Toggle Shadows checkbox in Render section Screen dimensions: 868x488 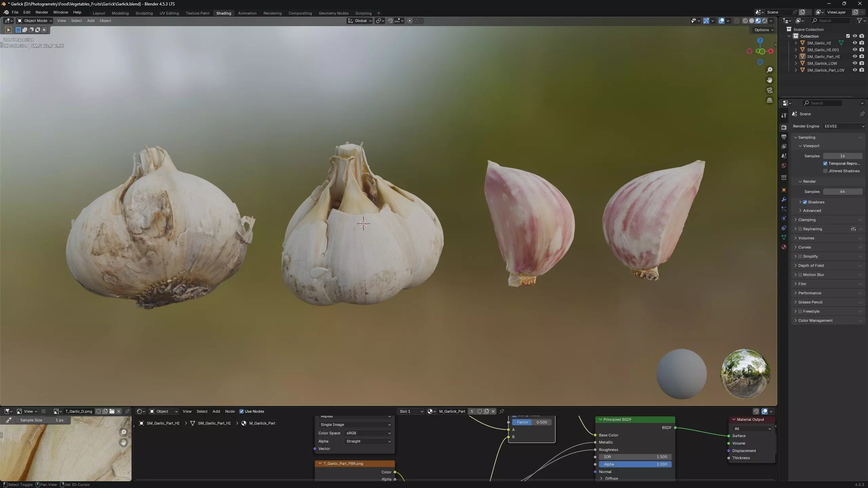tap(805, 202)
